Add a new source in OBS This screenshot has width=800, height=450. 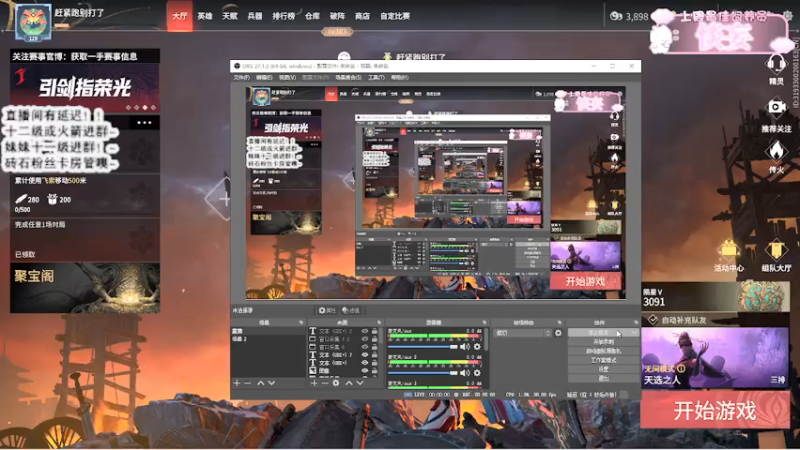314,383
